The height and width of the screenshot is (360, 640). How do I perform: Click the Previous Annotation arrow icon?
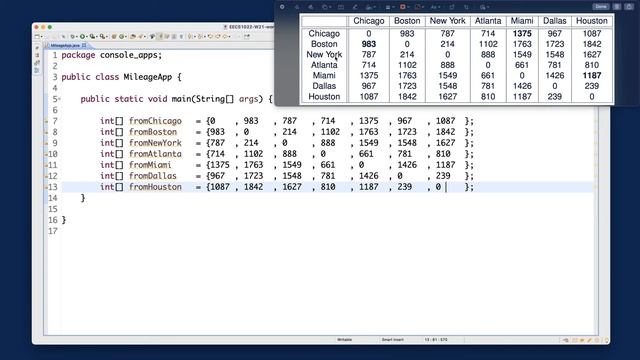click(x=200, y=37)
